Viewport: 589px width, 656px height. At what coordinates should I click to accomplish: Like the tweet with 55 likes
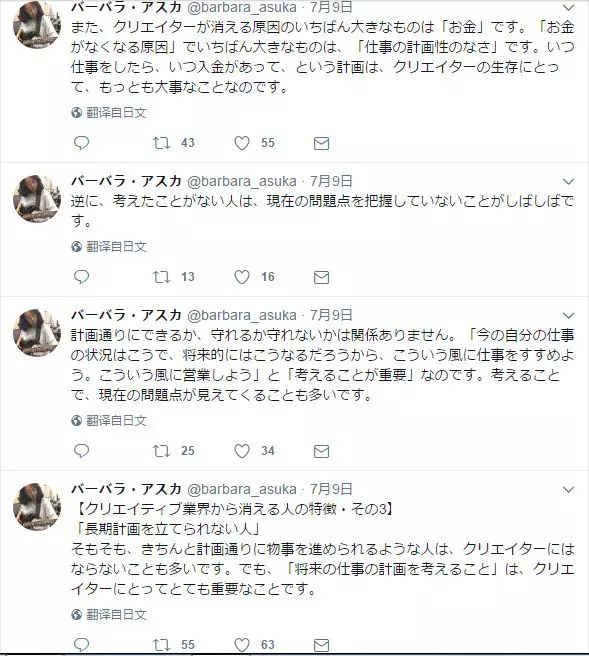[242, 143]
